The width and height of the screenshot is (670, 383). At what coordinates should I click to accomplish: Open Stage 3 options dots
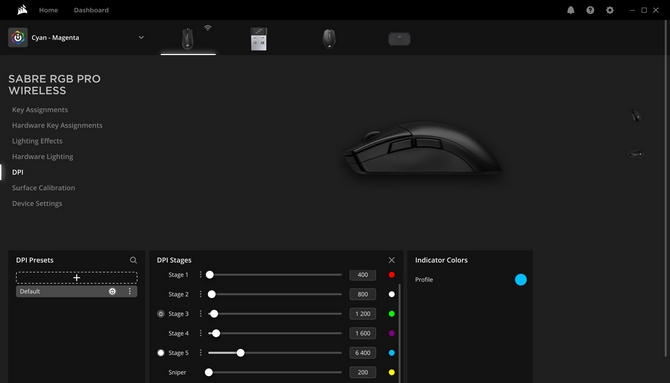click(200, 314)
